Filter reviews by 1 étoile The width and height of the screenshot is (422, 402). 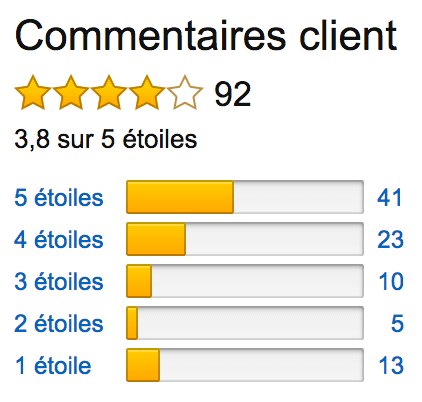[x=53, y=365]
